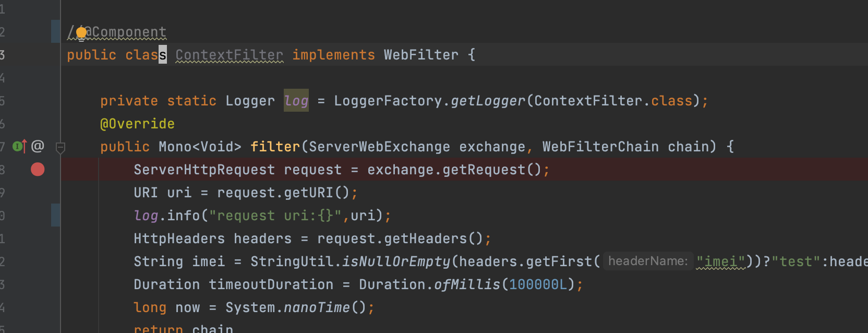Click the @ annotation gutter icon
Screen dimensions: 868x333
coord(38,146)
